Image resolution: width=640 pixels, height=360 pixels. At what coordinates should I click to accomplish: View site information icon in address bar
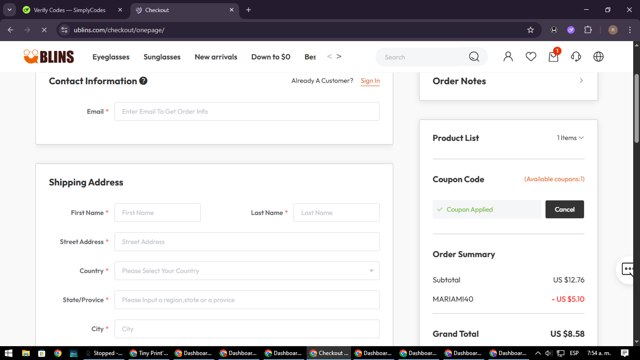[x=64, y=30]
